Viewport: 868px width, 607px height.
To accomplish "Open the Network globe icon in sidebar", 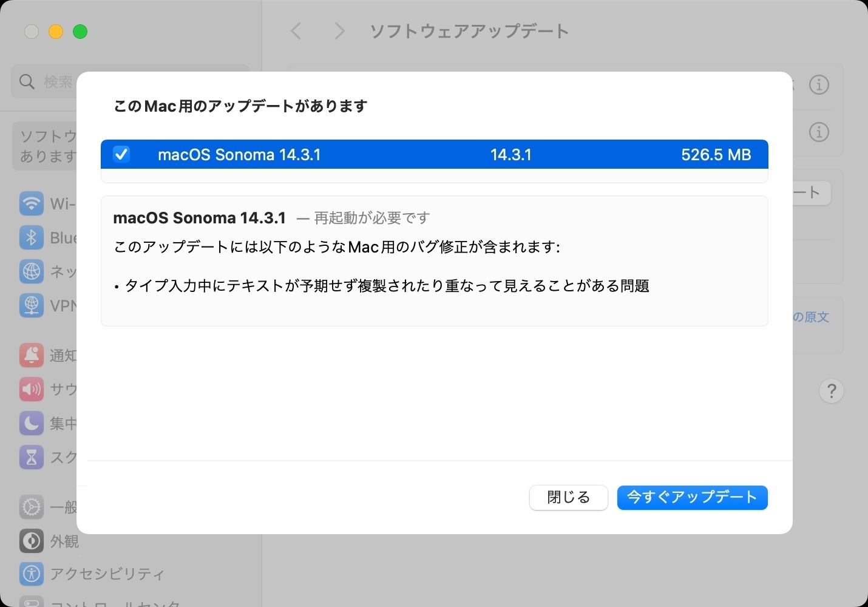I will pos(32,271).
